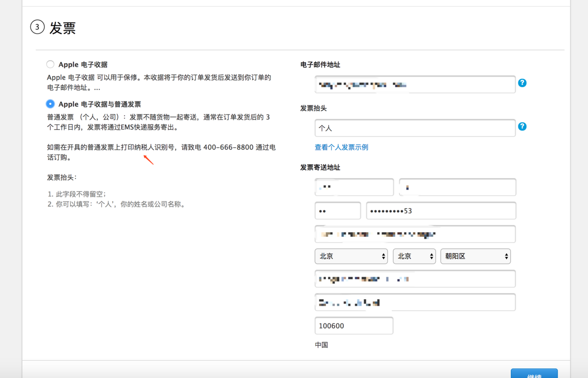Click the second name field beside the first
Screen dimensions: 588x378
coord(458,187)
